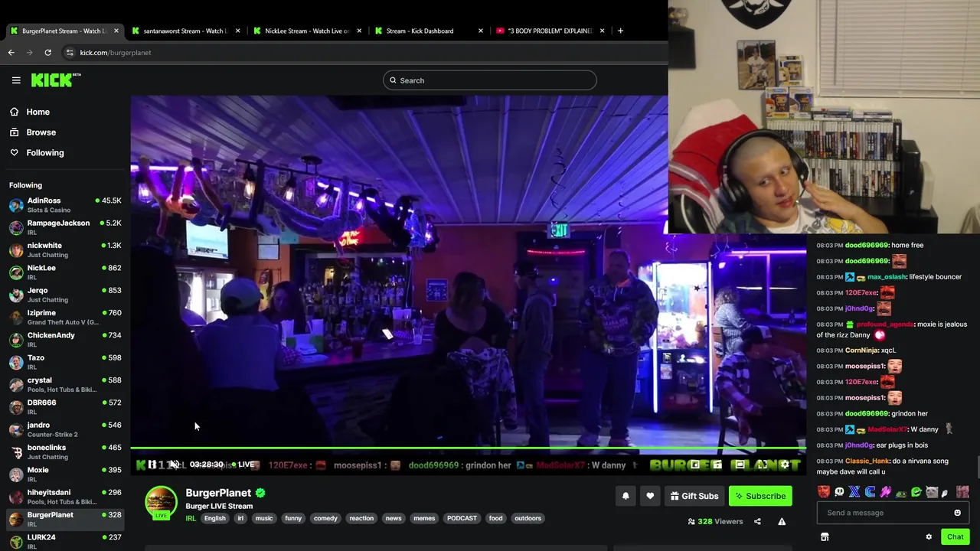Send message with Chat button

[x=955, y=536]
